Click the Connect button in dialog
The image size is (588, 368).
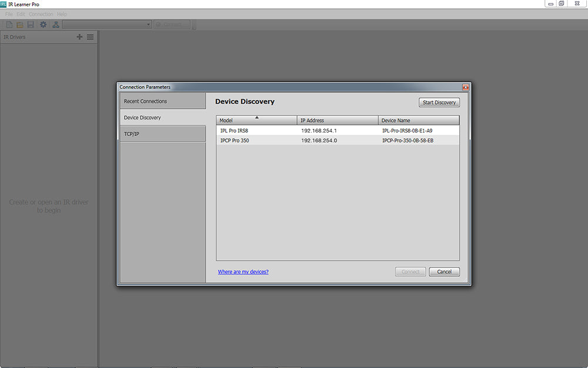410,272
